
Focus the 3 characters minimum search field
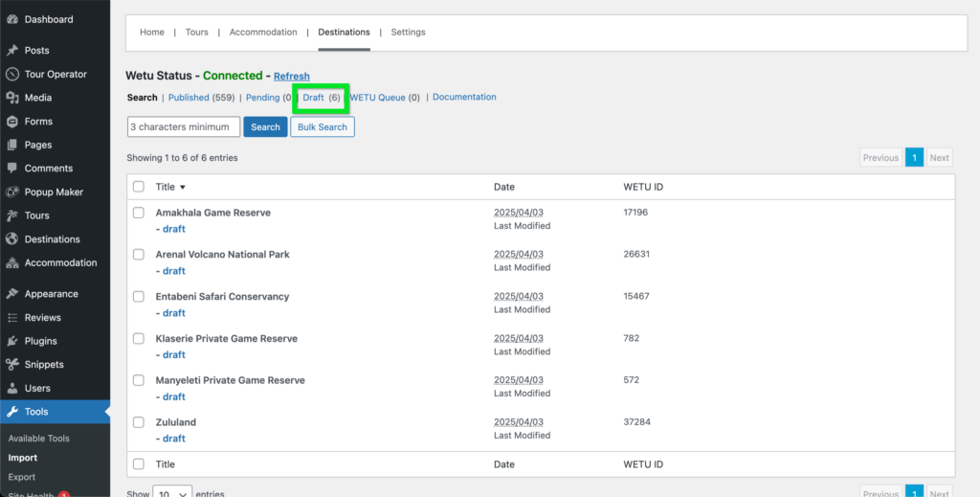pyautogui.click(x=184, y=127)
